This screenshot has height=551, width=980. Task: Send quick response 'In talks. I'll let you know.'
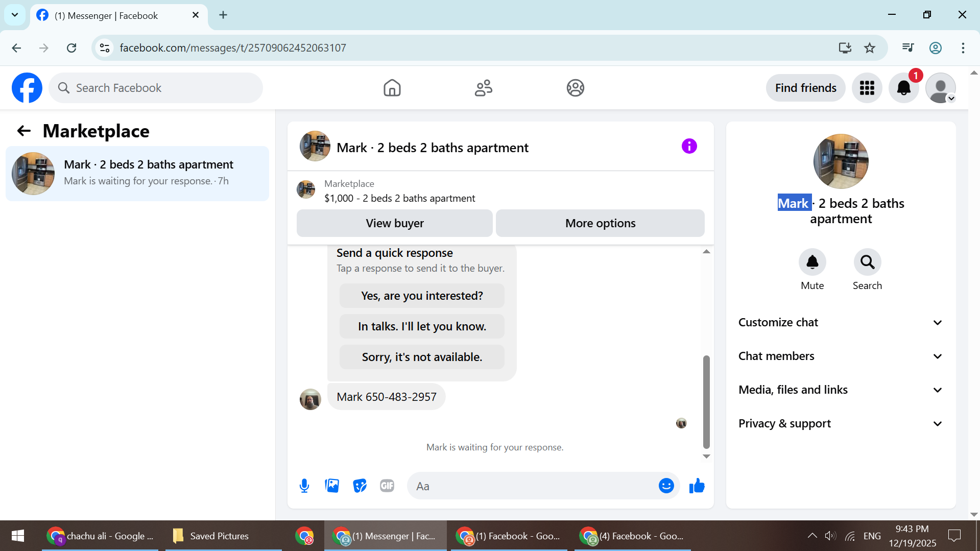tap(422, 326)
